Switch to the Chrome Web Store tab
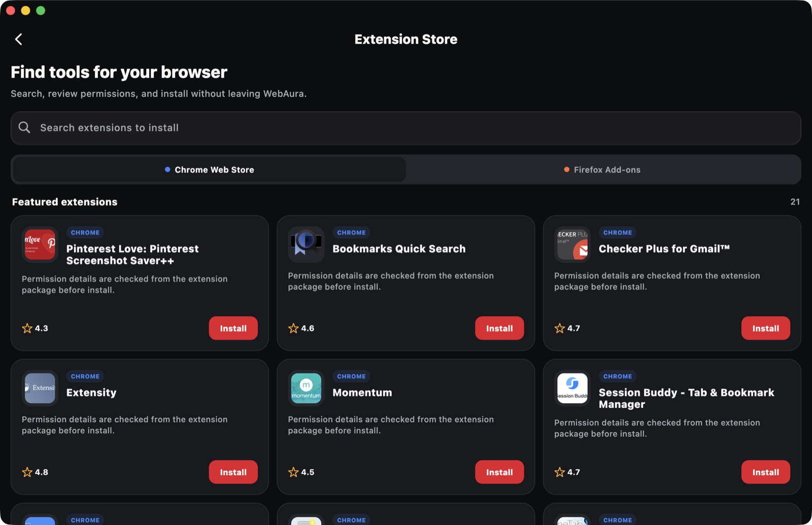The image size is (812, 525). tap(209, 169)
